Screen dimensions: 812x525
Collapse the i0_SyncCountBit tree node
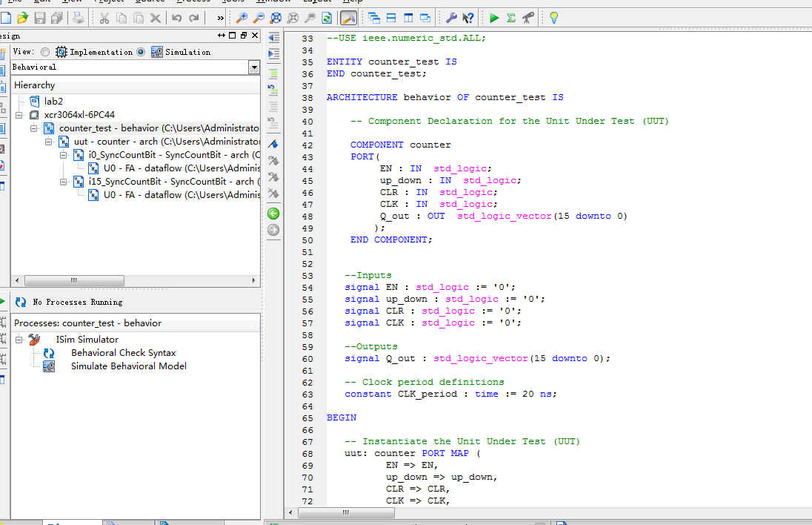pos(64,155)
